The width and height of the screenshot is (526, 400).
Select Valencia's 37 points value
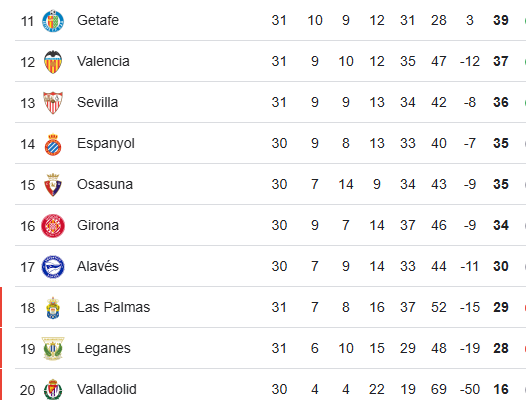tap(501, 61)
